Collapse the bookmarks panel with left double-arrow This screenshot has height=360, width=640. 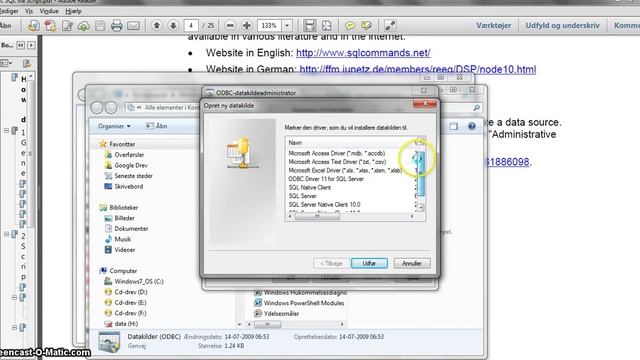pos(20,45)
